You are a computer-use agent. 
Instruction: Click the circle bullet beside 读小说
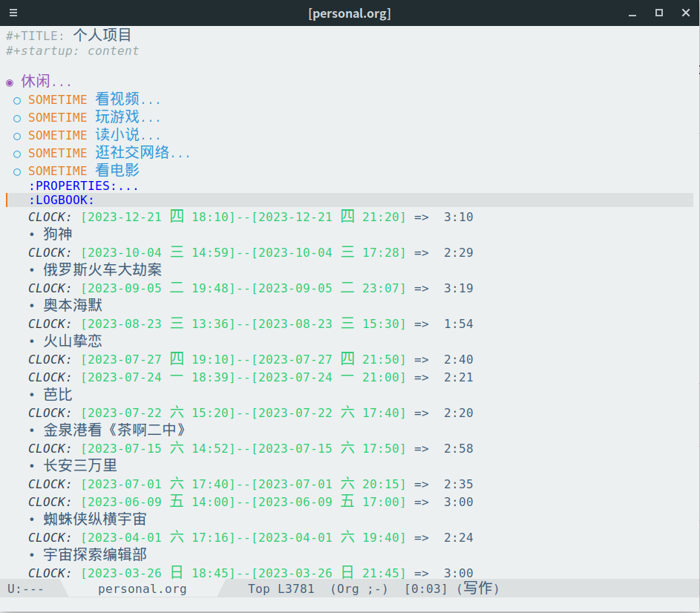(17, 137)
